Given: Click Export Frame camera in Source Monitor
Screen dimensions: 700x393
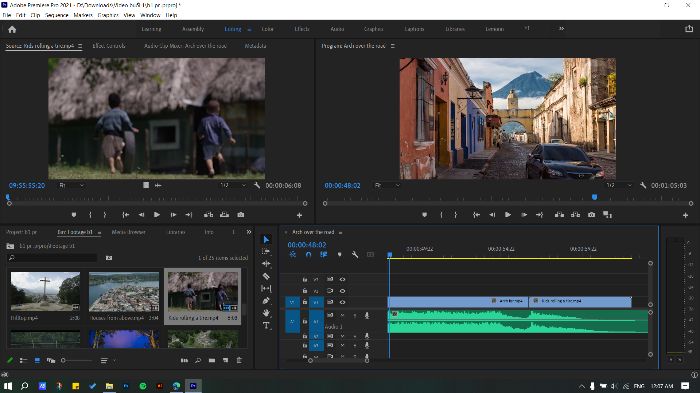Looking at the screenshot, I should [241, 215].
